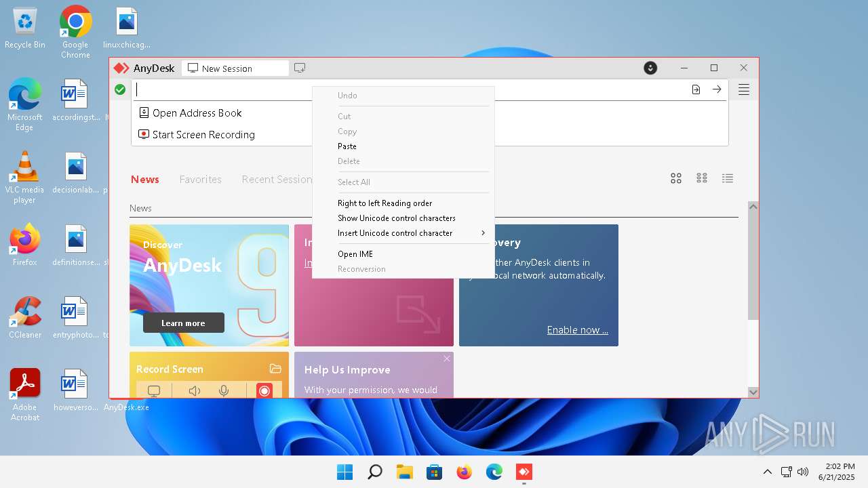Switch to Recent Sessions tab
Viewport: 868px width, 488px height.
277,180
